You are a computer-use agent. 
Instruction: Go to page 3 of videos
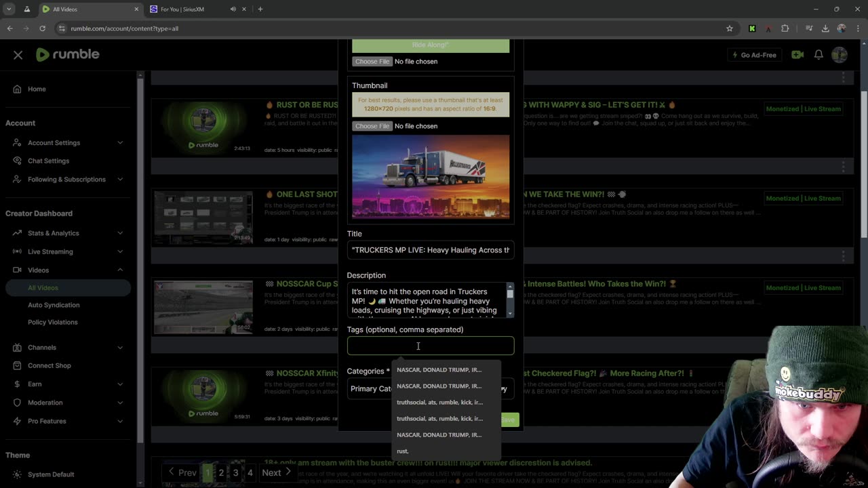click(x=235, y=472)
